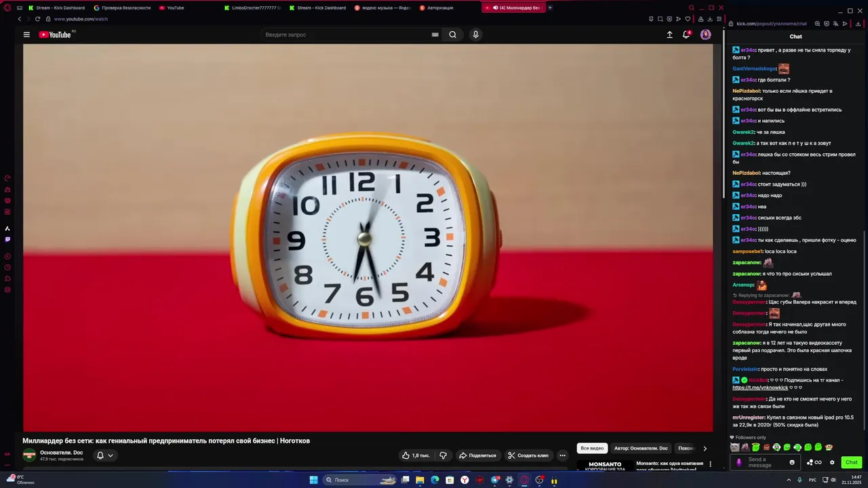Zoom icon in Kick chat address bar
Screen dimensions: 868x488
818,24
